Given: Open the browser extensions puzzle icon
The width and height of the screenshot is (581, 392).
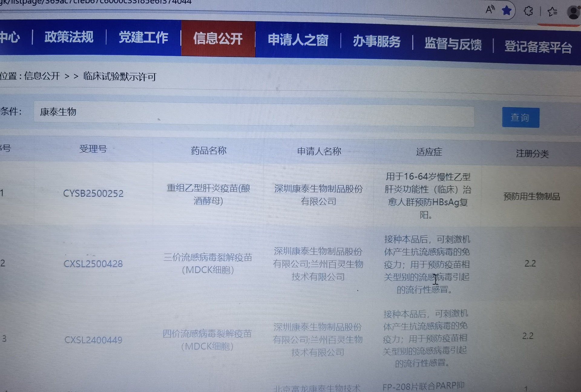Looking at the screenshot, I should click(528, 11).
